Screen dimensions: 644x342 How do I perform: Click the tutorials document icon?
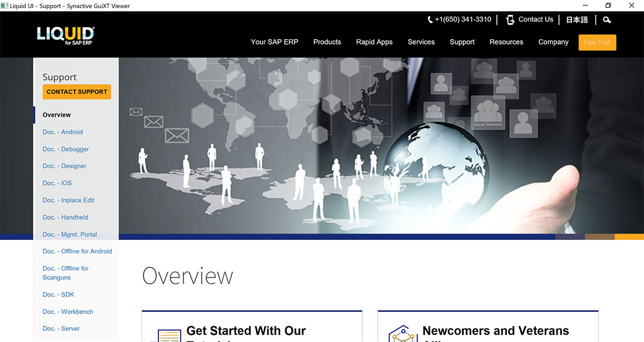coord(169,336)
